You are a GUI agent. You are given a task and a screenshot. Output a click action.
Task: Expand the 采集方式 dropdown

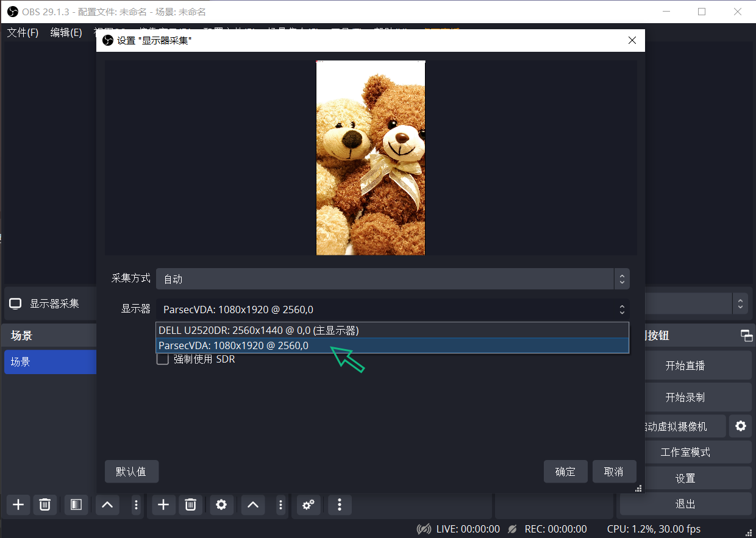(392, 279)
